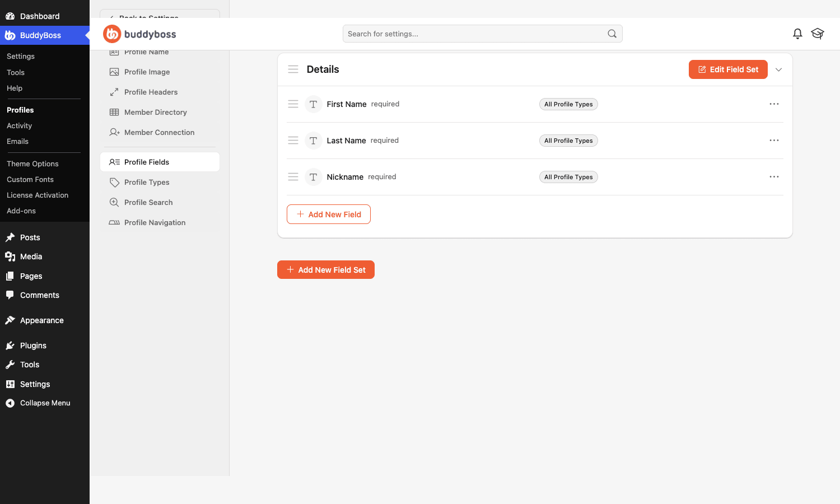Image resolution: width=840 pixels, height=504 pixels.
Task: Open Profile Types settings
Action: point(160,182)
